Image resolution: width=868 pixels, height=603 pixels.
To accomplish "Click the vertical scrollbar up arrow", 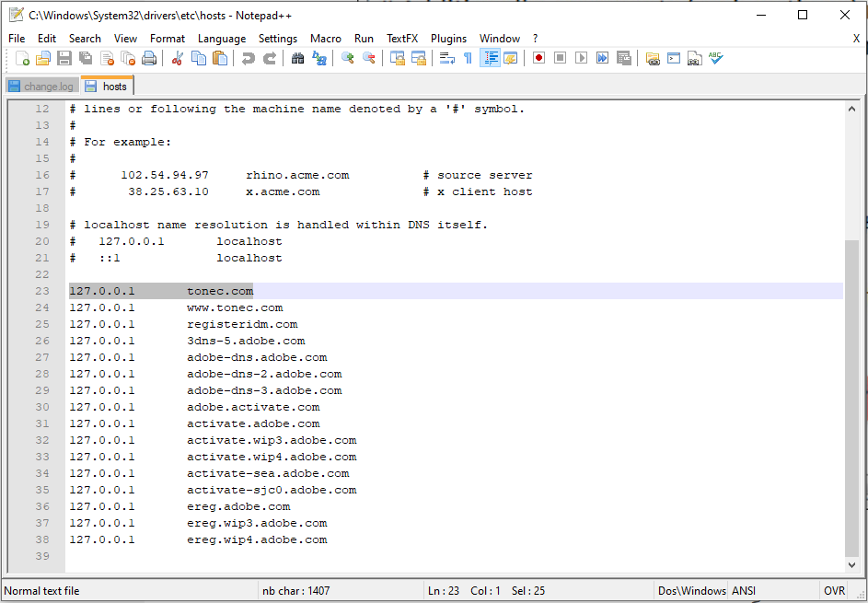I will (851, 109).
